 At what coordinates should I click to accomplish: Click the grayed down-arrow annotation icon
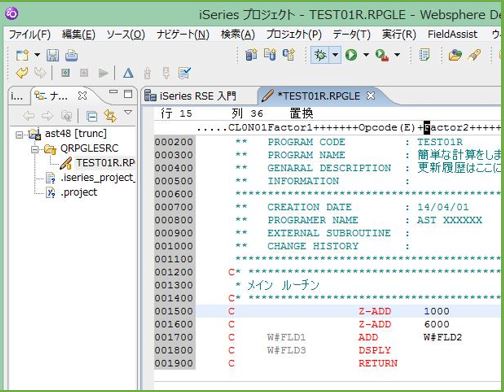[x=166, y=73]
